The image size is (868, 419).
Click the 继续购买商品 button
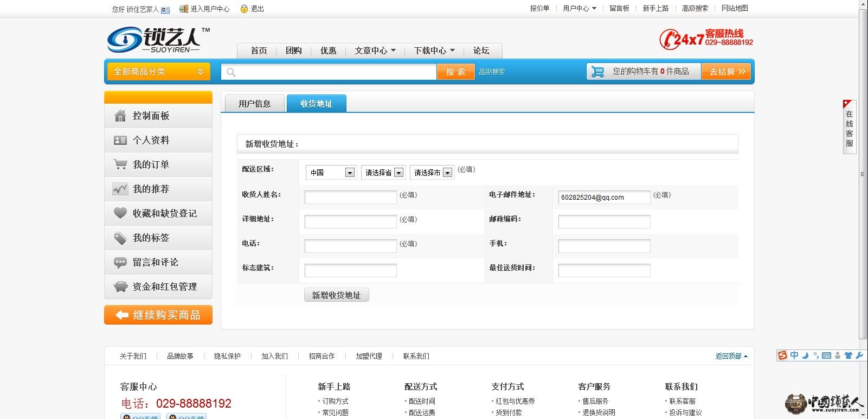pos(158,315)
